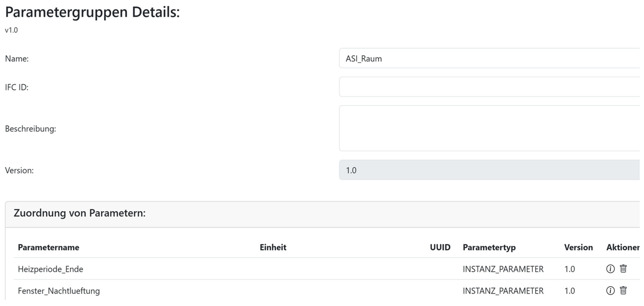This screenshot has height=306, width=644.
Task: Open info for Fenster_Nachtlueftung parameter
Action: tap(610, 291)
